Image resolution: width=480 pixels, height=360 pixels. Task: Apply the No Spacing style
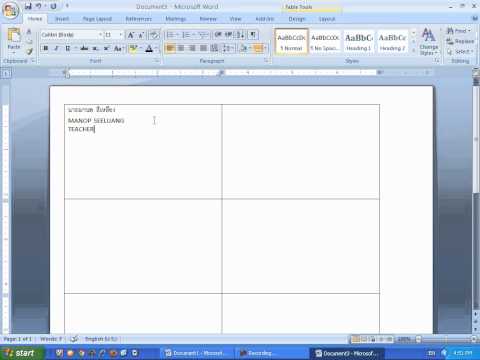[325, 41]
